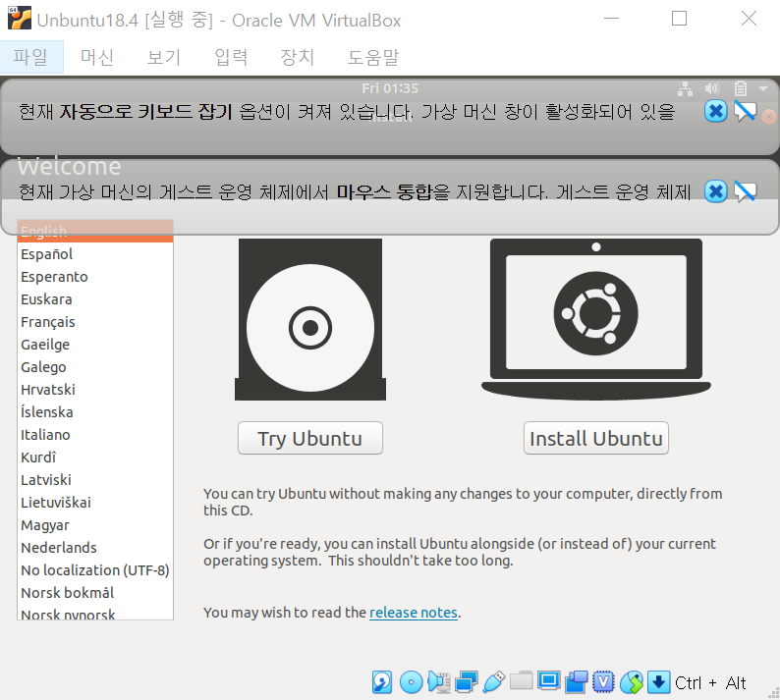Choose Gaeilge from the language list

[95, 345]
